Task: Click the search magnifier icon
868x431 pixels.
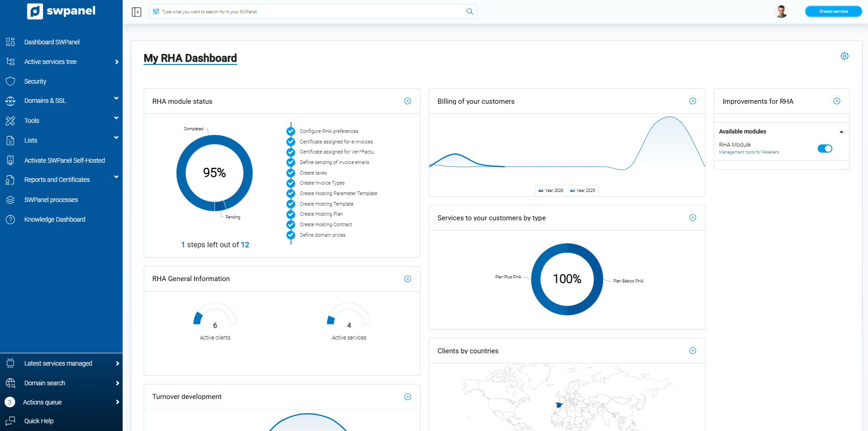Action: (469, 11)
